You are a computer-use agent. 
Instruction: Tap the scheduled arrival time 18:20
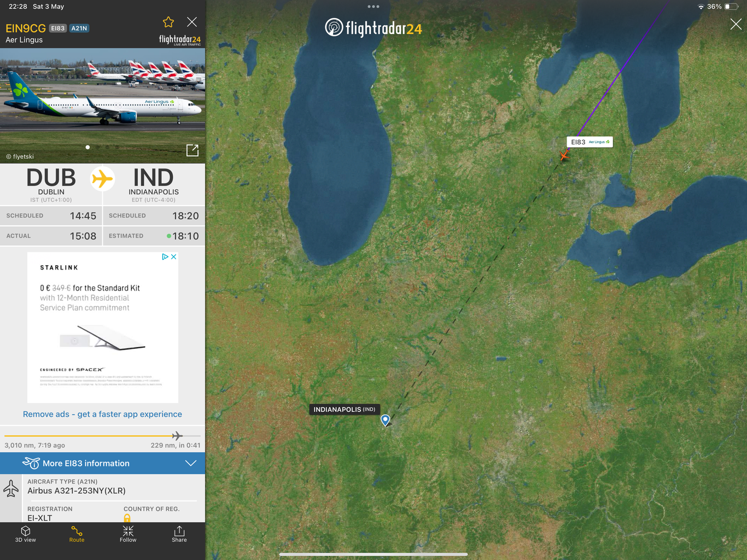pos(185,216)
